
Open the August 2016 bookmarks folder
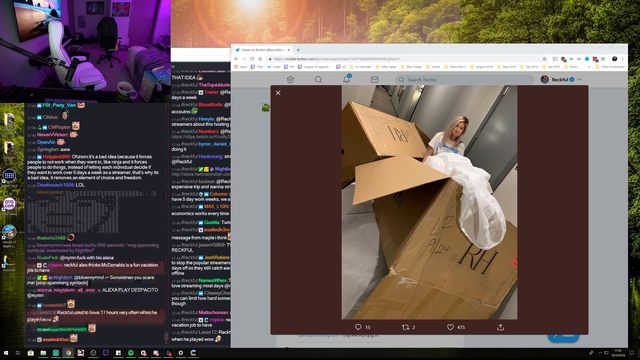point(482,67)
